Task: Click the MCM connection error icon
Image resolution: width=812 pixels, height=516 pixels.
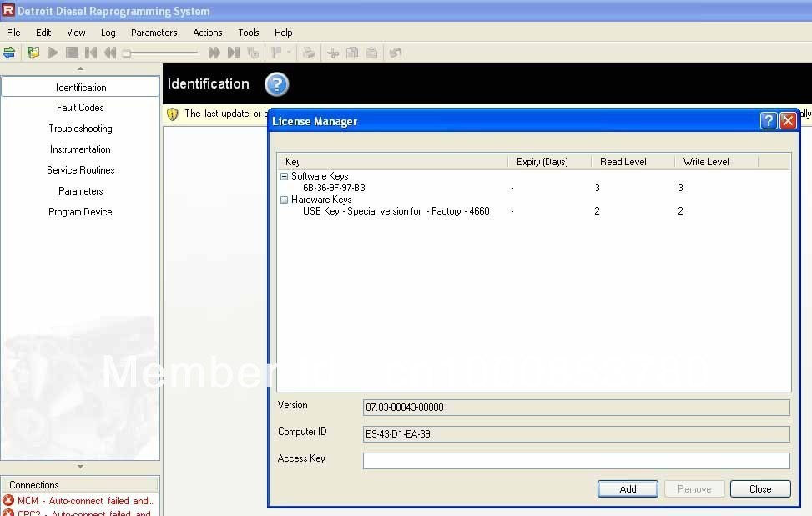Action: pos(8,500)
